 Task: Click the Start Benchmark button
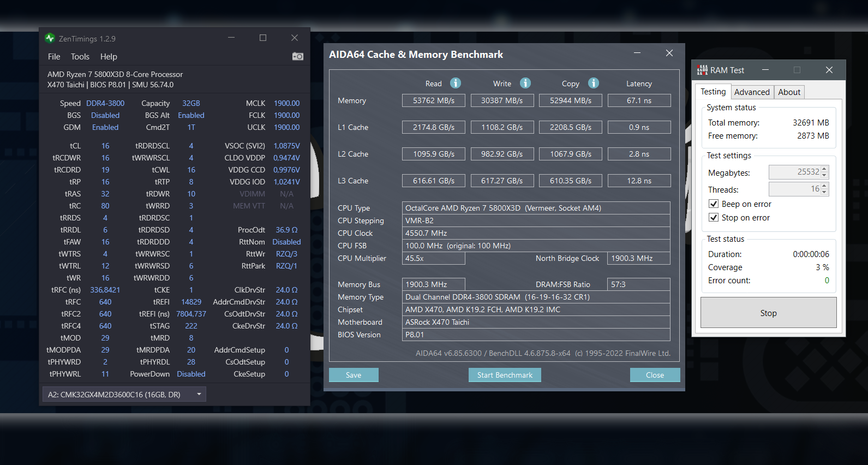pyautogui.click(x=505, y=375)
